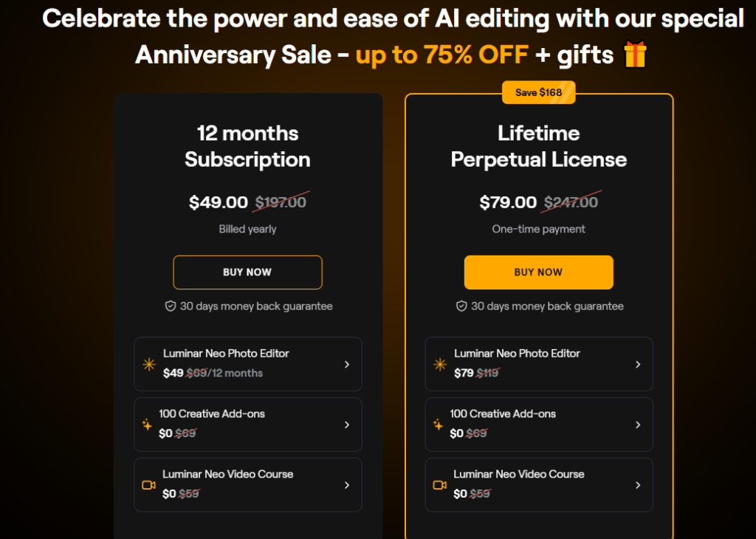Click the gift box icon in headline

coord(635,54)
